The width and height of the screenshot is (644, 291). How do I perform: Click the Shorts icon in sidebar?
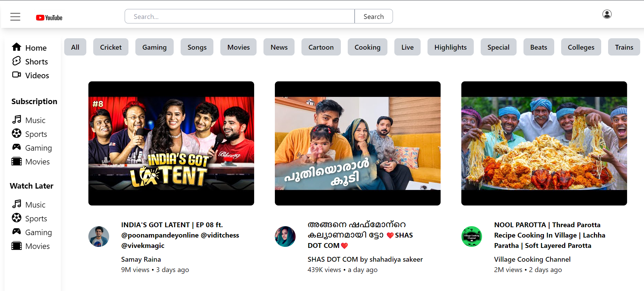[17, 61]
